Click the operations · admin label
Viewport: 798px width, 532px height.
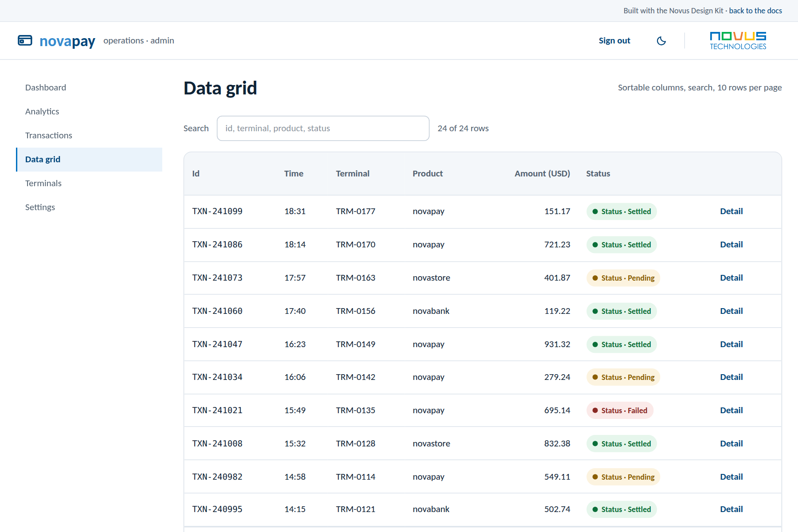139,41
